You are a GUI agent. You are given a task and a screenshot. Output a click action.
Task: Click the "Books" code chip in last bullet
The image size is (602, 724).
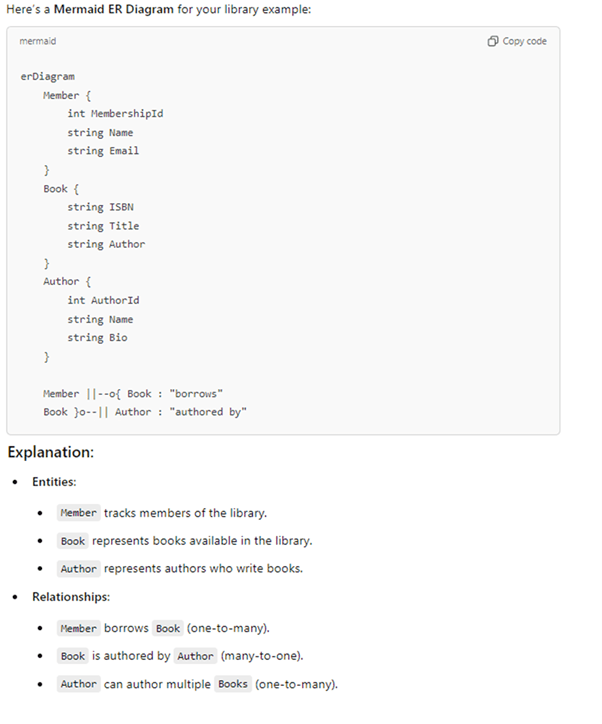point(231,685)
